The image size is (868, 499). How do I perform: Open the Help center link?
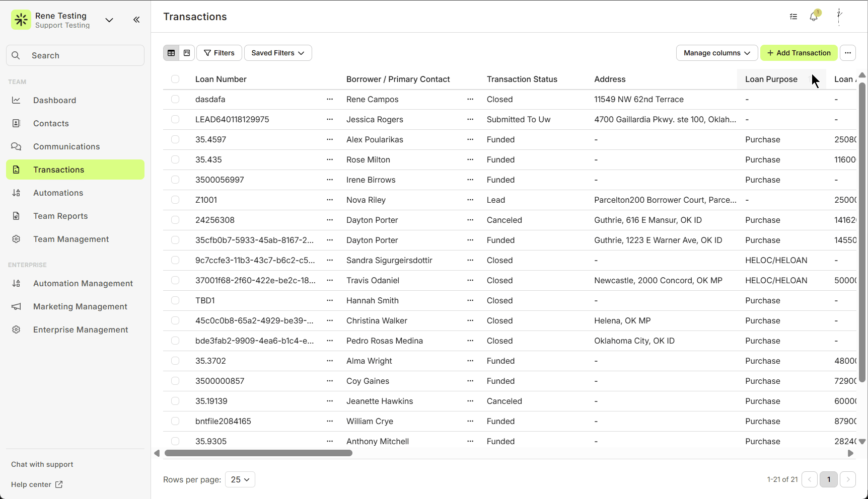(31, 484)
